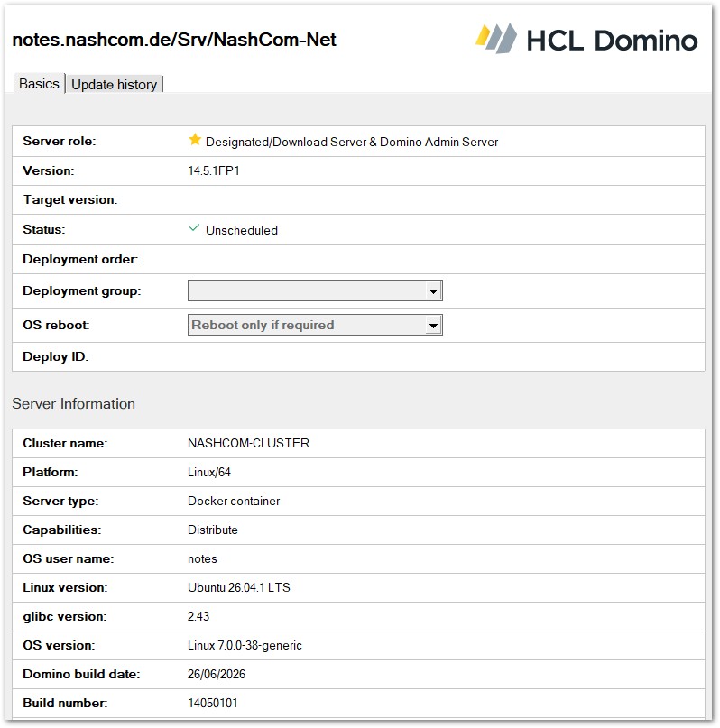Click the Server type value Docker container
The height and width of the screenshot is (728, 720).
click(x=234, y=501)
